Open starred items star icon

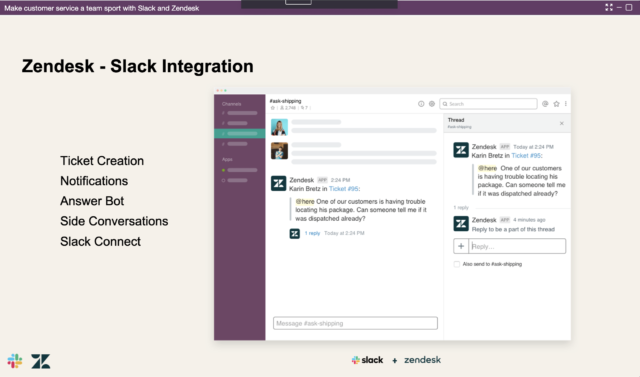click(556, 104)
